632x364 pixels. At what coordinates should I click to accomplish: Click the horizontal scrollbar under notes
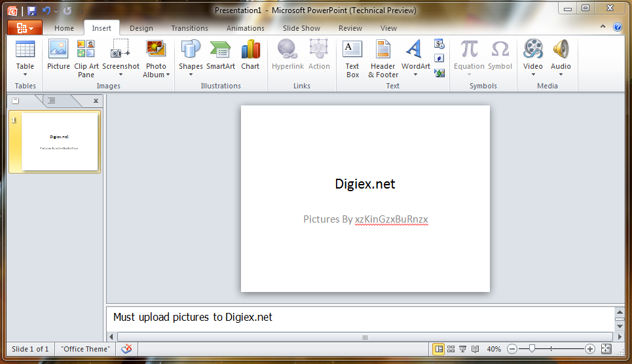(365, 337)
